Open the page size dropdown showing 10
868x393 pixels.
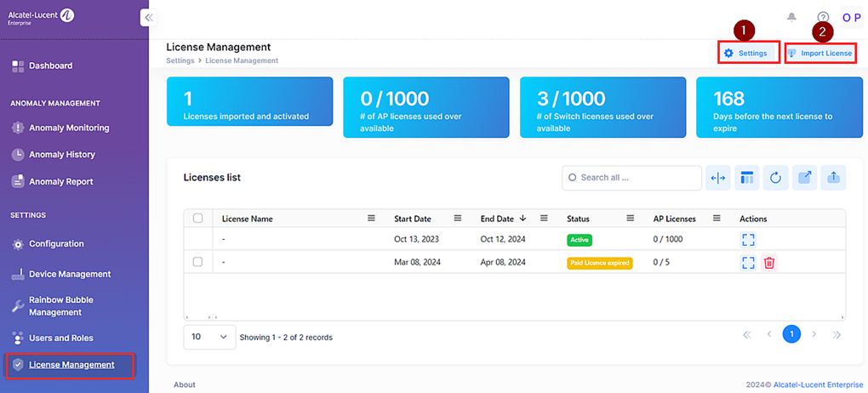pyautogui.click(x=209, y=337)
